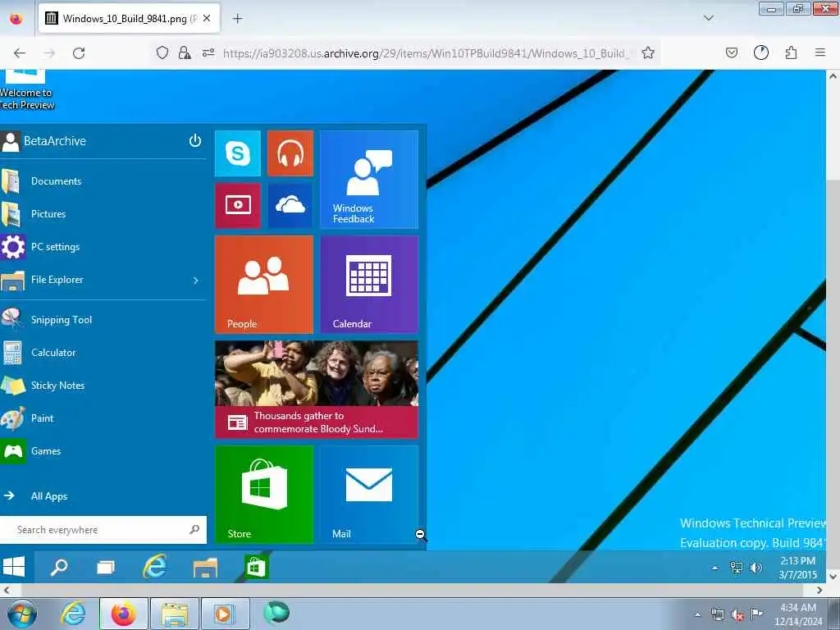This screenshot has height=630, width=840.
Task: Click the archive.org URL address bar
Action: click(424, 53)
